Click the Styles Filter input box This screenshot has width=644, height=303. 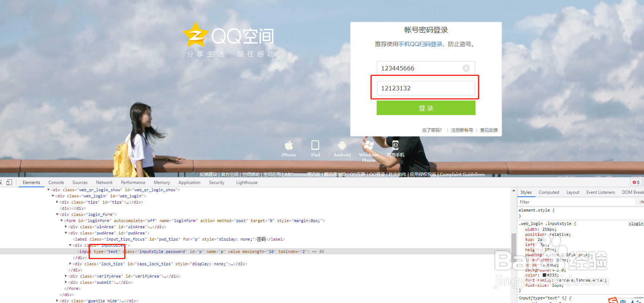[578, 202]
